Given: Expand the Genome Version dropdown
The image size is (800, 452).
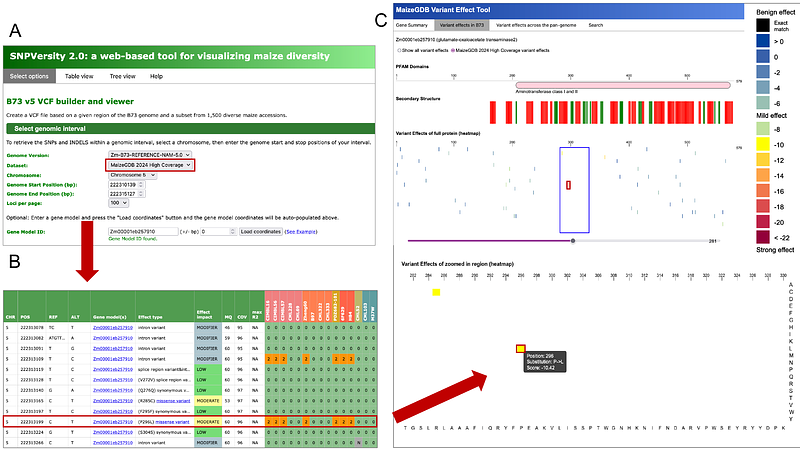Looking at the screenshot, I should (150, 155).
